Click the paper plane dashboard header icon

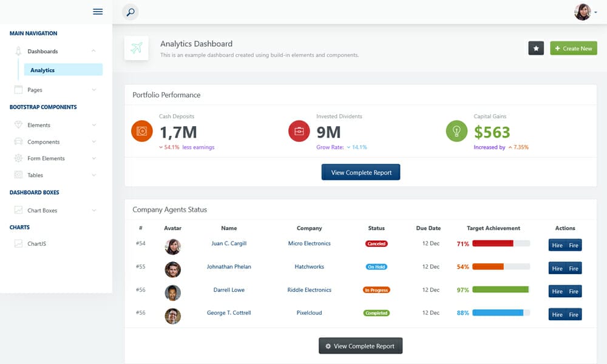(136, 48)
